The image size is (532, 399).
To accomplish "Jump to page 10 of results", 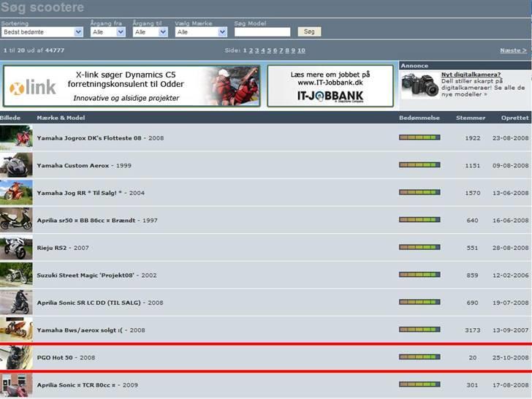I will click(301, 50).
